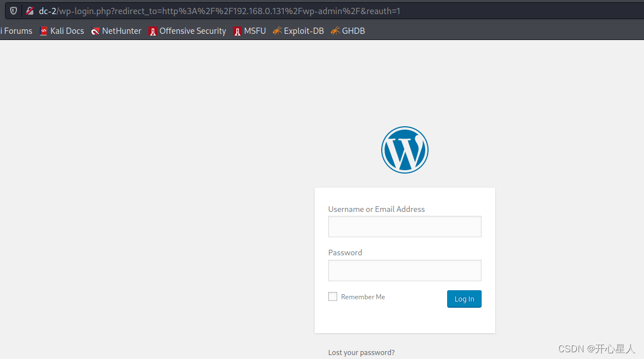The height and width of the screenshot is (359, 644).
Task: Click the Log In button
Action: (x=464, y=299)
